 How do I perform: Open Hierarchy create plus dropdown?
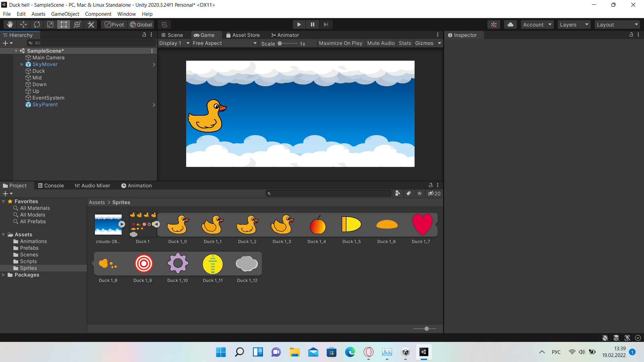8,43
